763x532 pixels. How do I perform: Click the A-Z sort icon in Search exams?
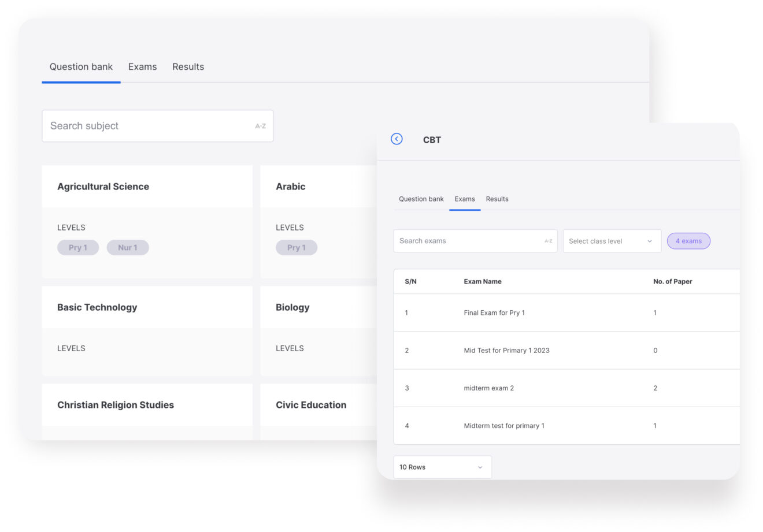[x=548, y=241]
